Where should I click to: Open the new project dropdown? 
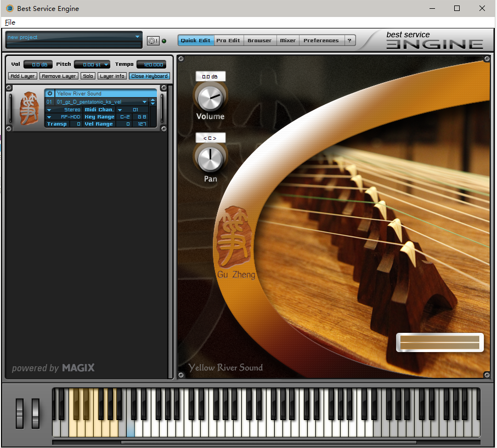pyautogui.click(x=74, y=37)
